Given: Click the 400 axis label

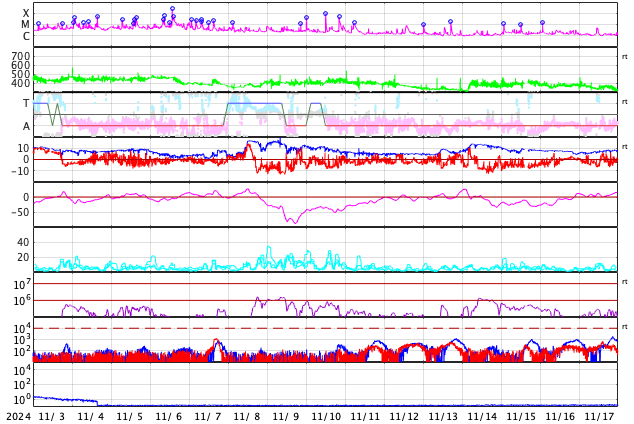Looking at the screenshot, I should point(21,83).
